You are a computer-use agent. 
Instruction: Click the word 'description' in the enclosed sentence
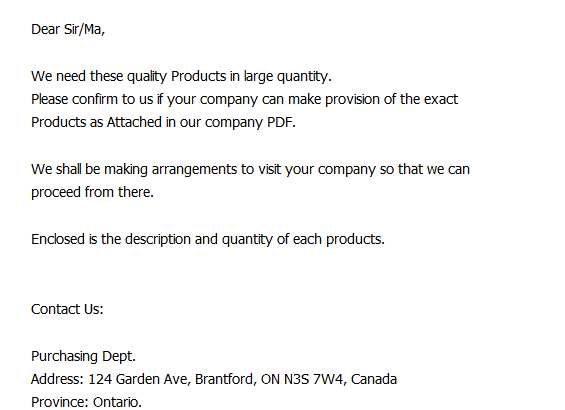(x=157, y=240)
